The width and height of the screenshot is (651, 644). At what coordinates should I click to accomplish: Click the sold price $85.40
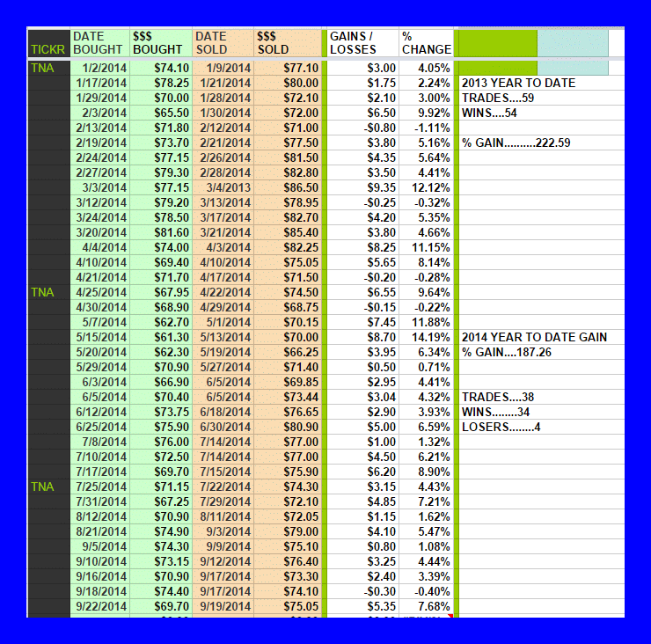[288, 232]
